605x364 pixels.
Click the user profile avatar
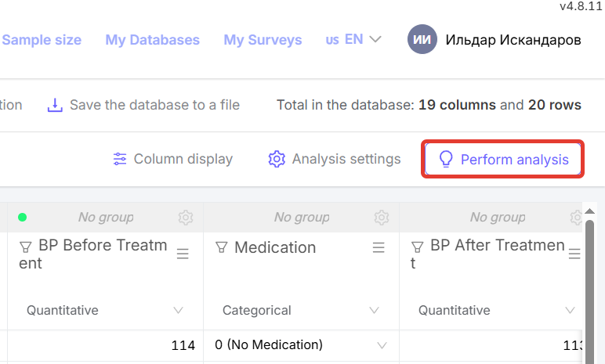pos(422,39)
